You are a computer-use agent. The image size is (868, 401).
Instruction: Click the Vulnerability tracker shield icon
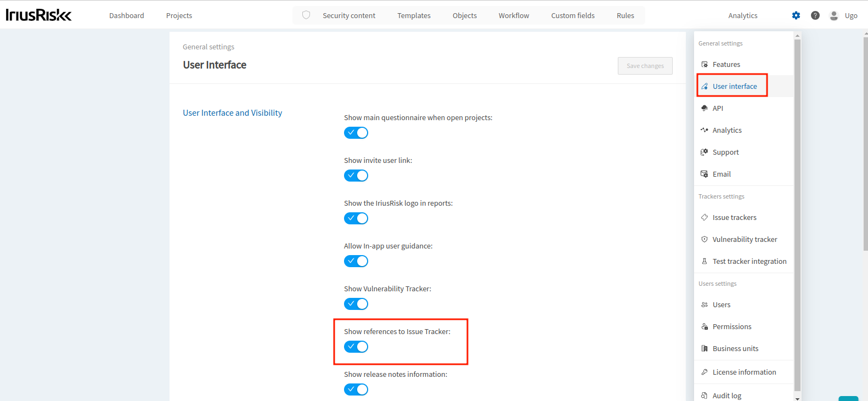coord(704,239)
